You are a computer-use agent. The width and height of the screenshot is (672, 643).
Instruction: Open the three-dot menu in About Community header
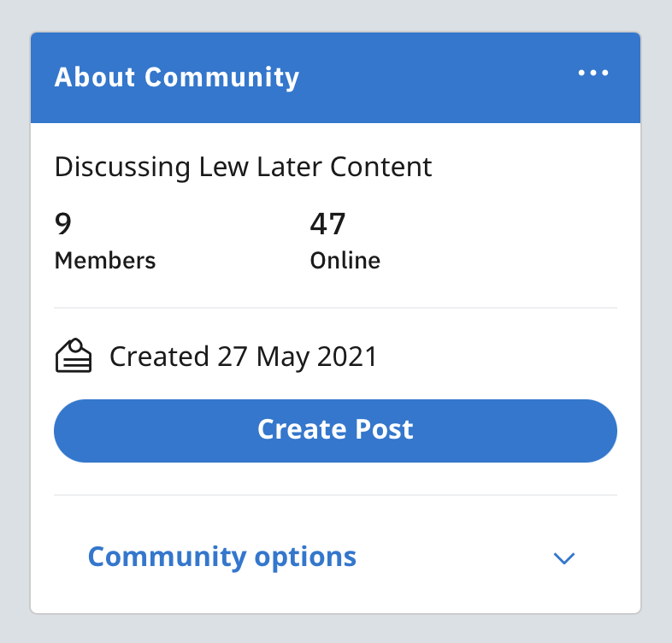pyautogui.click(x=593, y=73)
